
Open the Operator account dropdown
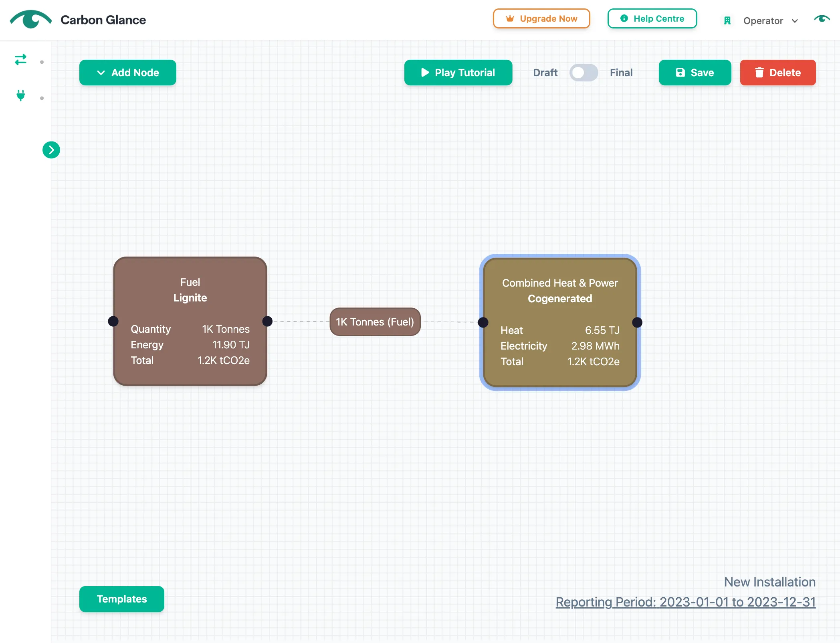tap(770, 21)
